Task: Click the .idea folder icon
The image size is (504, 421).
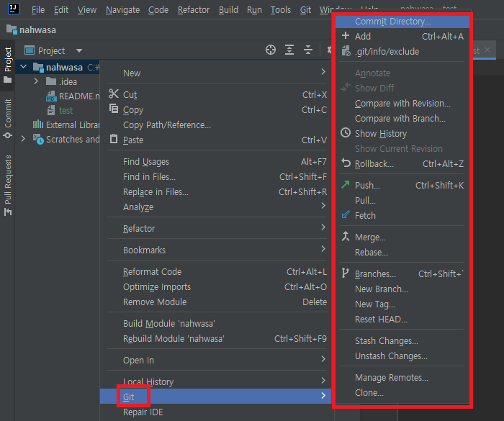Action: 51,81
